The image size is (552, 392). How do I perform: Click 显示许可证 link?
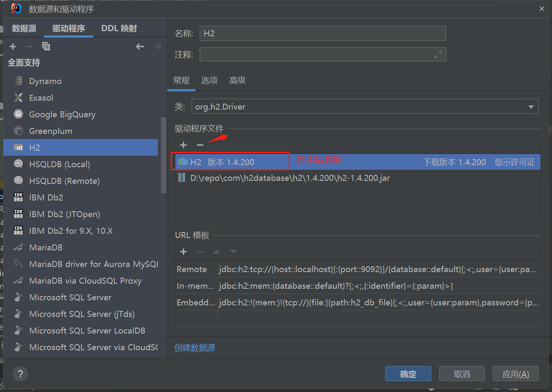point(514,162)
